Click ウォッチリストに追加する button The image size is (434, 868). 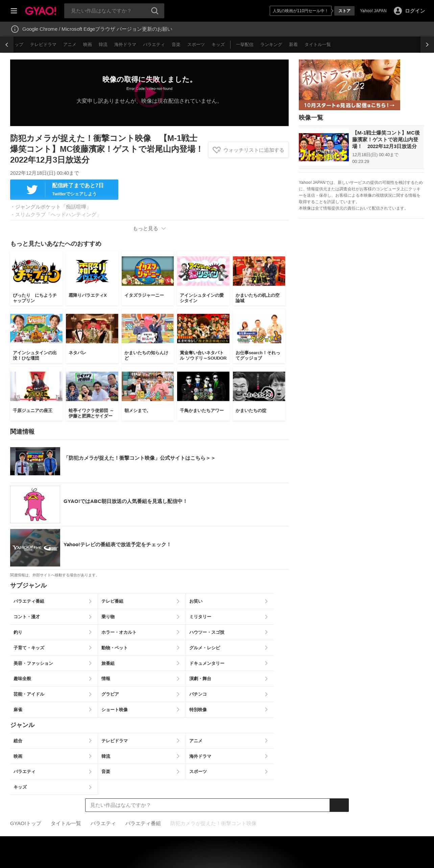[248, 150]
